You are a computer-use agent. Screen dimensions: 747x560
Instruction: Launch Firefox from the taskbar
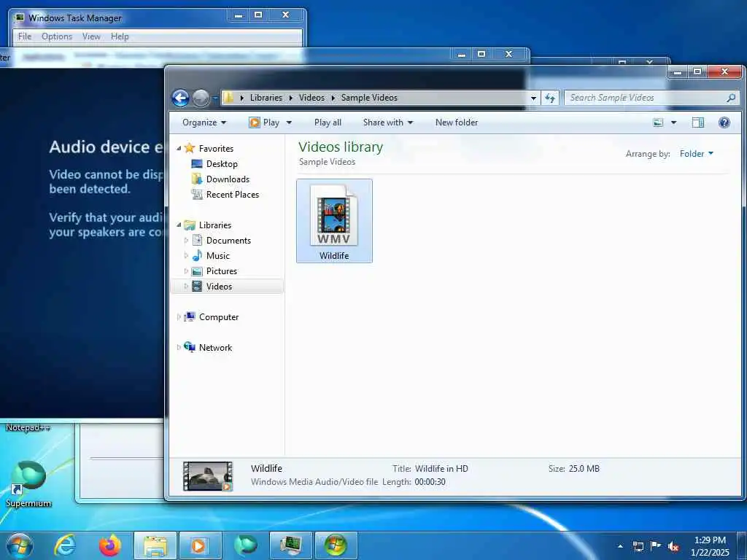click(x=109, y=545)
